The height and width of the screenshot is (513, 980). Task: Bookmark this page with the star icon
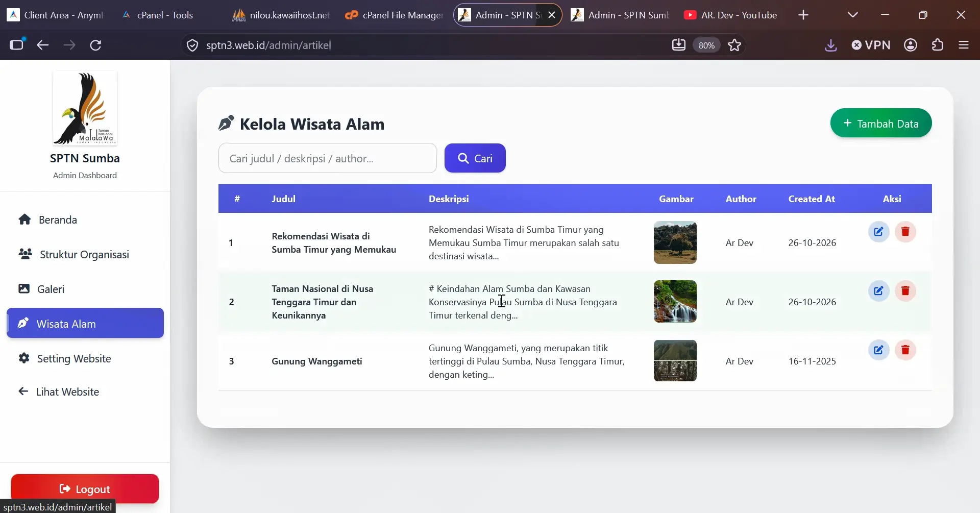734,45
